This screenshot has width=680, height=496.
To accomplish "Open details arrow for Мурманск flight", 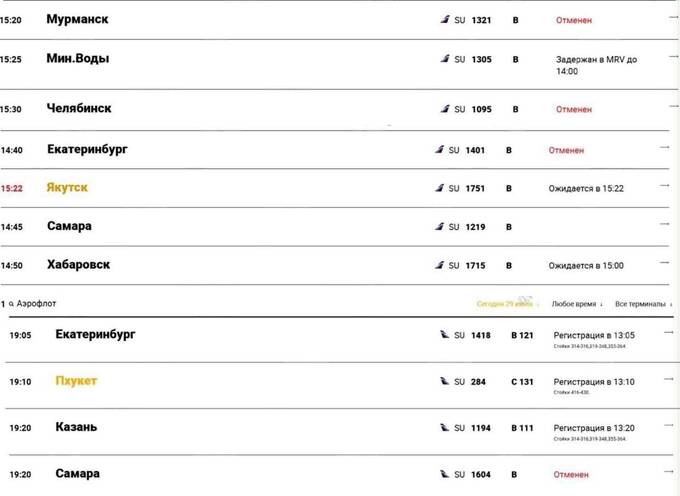I will [673, 17].
